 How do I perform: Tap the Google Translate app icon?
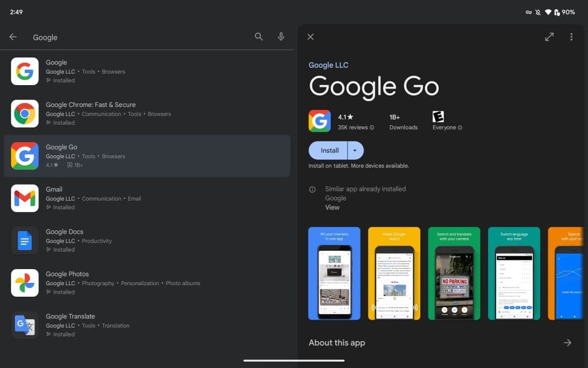[x=25, y=325]
